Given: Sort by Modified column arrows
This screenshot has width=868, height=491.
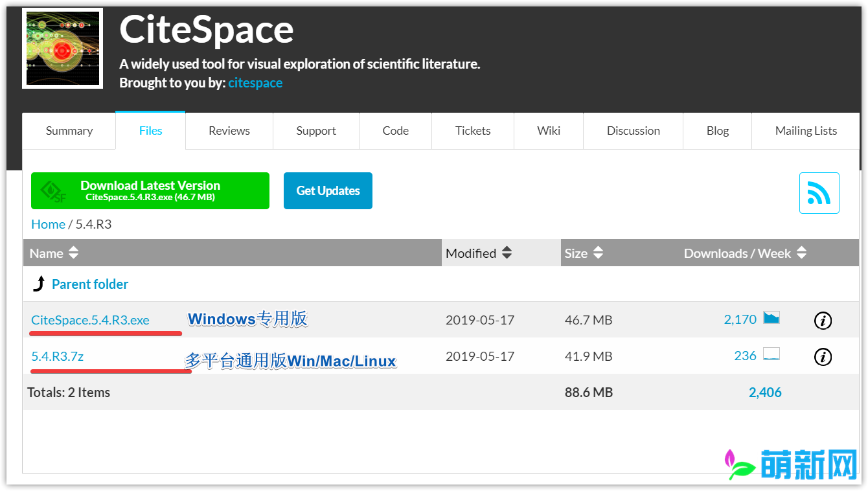Looking at the screenshot, I should tap(507, 253).
